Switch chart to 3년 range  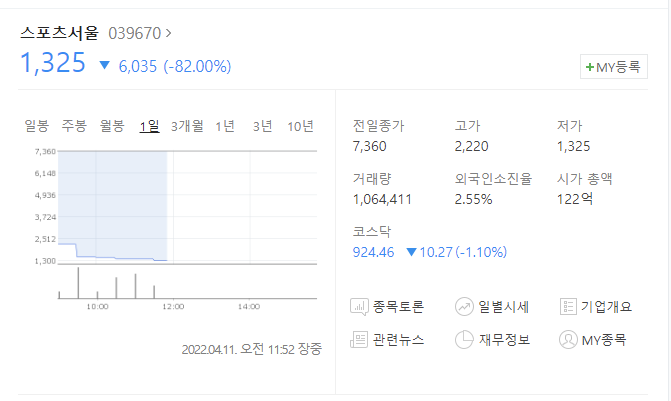pos(262,126)
